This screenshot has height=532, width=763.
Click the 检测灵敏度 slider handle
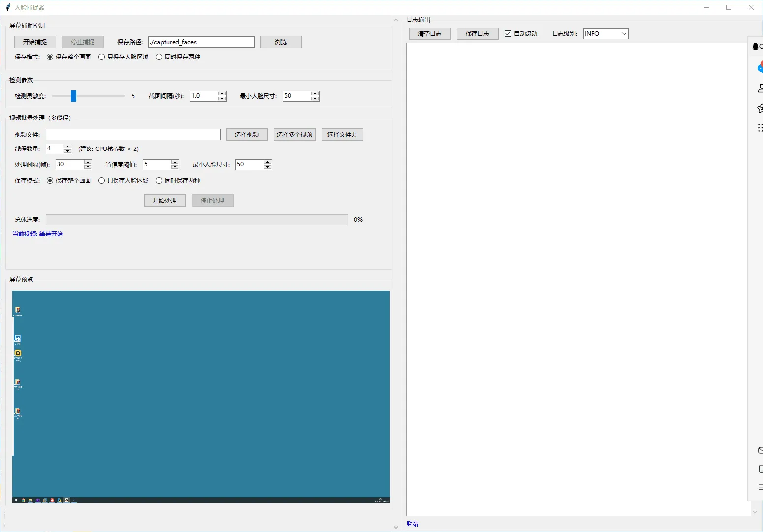click(x=73, y=96)
